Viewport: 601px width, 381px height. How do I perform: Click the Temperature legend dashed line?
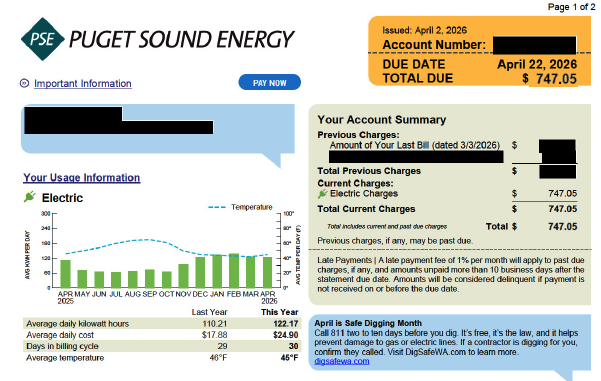[x=217, y=207]
